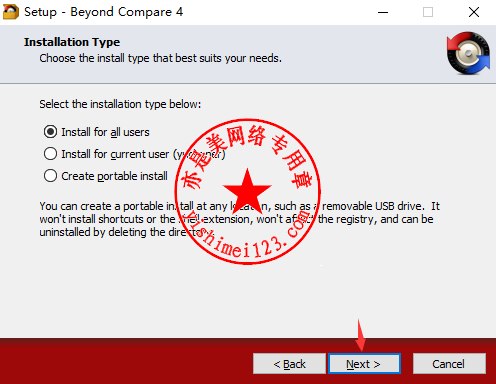This screenshot has height=384, width=496.
Task: Close the setup window
Action: click(x=474, y=12)
